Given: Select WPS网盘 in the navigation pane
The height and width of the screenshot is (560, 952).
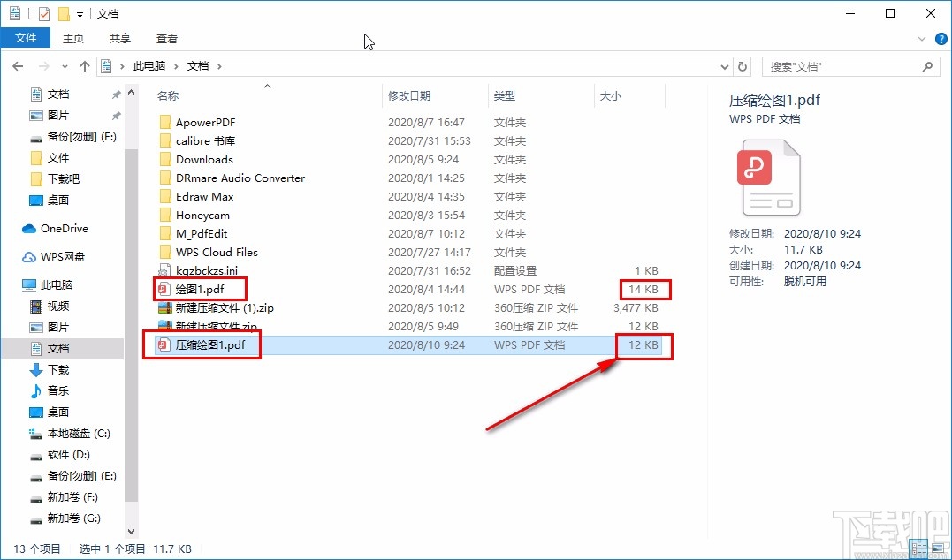Looking at the screenshot, I should tap(63, 256).
